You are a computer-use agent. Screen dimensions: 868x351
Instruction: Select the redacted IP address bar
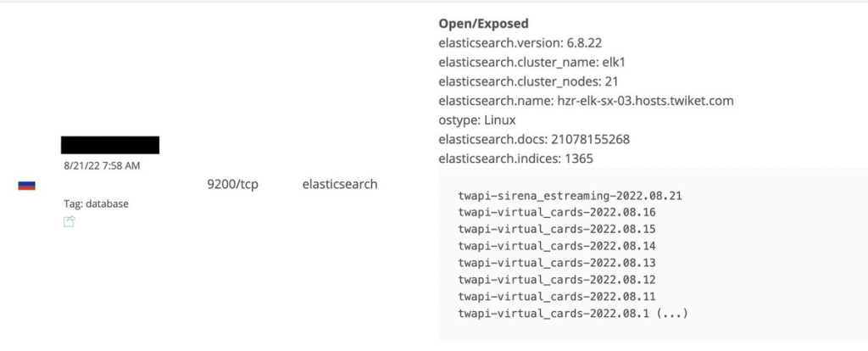(110, 144)
